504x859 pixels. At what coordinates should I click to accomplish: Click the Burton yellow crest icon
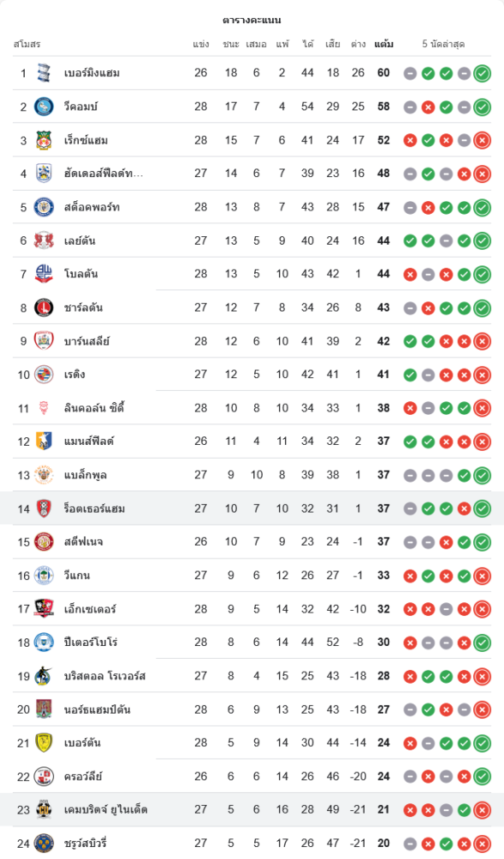tap(44, 743)
